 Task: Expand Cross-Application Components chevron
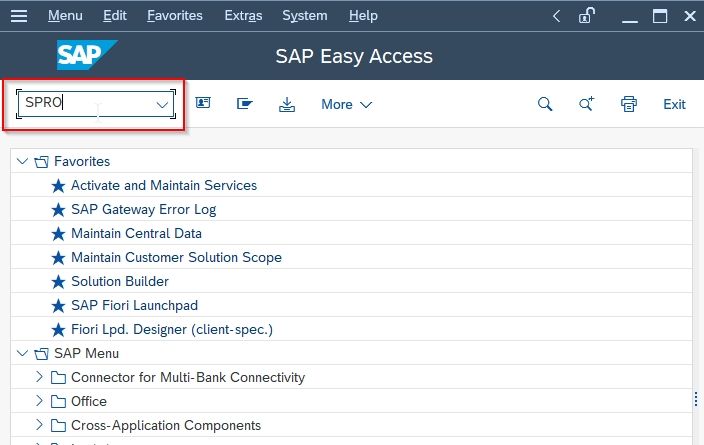point(39,424)
